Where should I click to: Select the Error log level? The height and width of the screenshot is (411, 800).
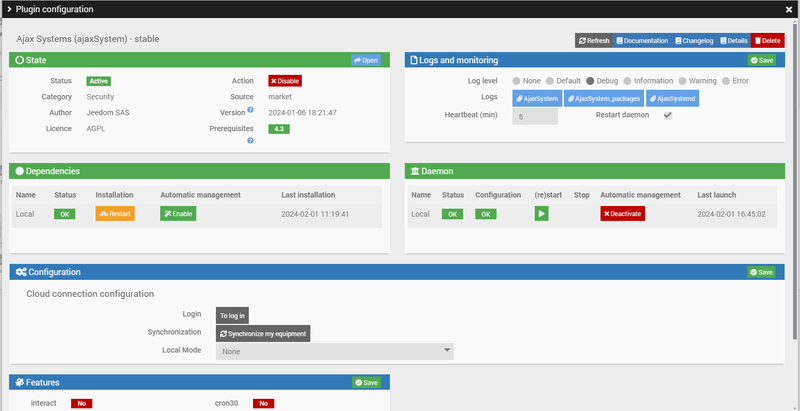(x=726, y=81)
